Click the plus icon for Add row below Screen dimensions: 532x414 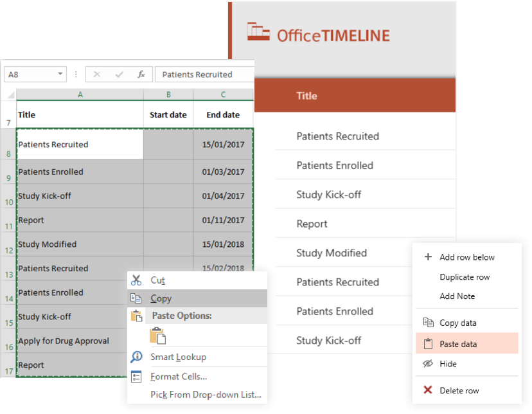pyautogui.click(x=428, y=257)
